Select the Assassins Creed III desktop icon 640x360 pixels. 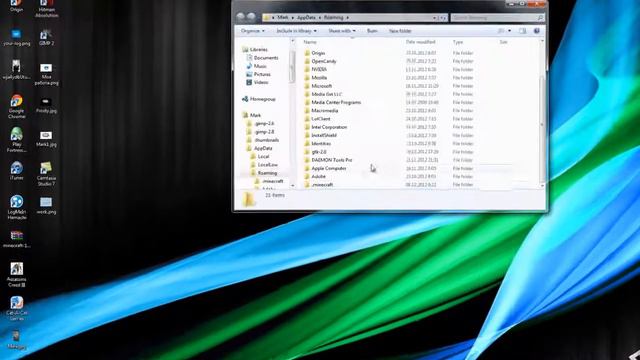pyautogui.click(x=17, y=275)
